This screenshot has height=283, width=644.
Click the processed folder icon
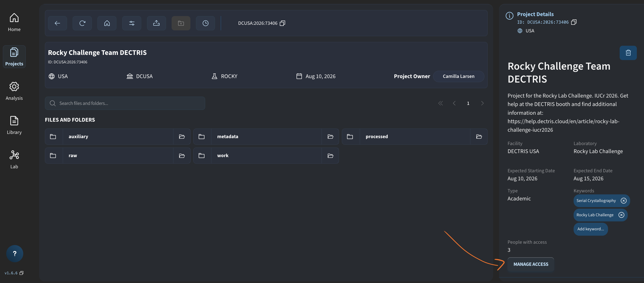(x=350, y=136)
